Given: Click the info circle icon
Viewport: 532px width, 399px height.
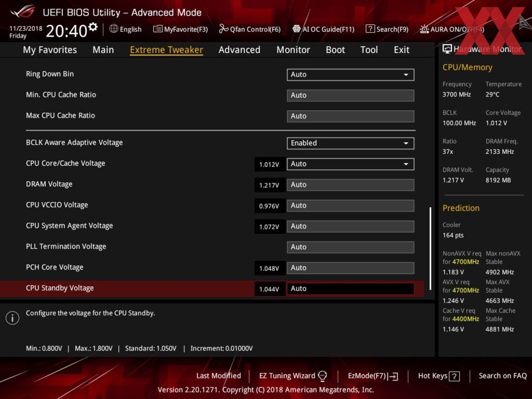Looking at the screenshot, I should (13, 318).
